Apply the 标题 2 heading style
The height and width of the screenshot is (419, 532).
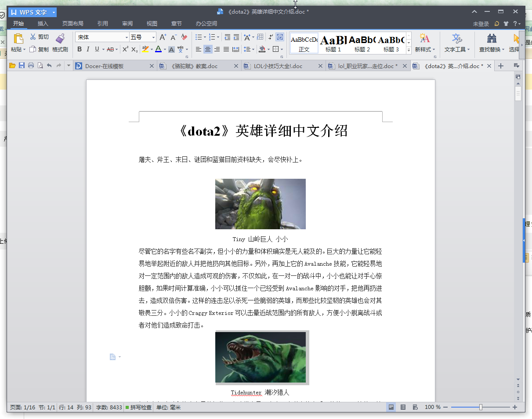point(362,43)
